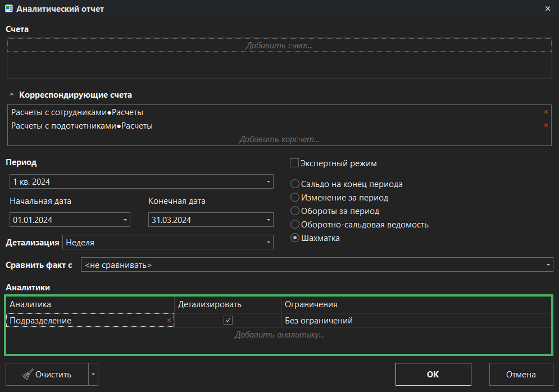Close the Аналитический отчет dialog

coord(548,9)
